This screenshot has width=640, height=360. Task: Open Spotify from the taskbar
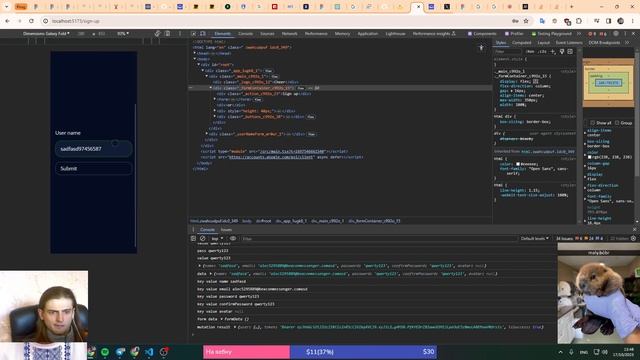[105, 352]
